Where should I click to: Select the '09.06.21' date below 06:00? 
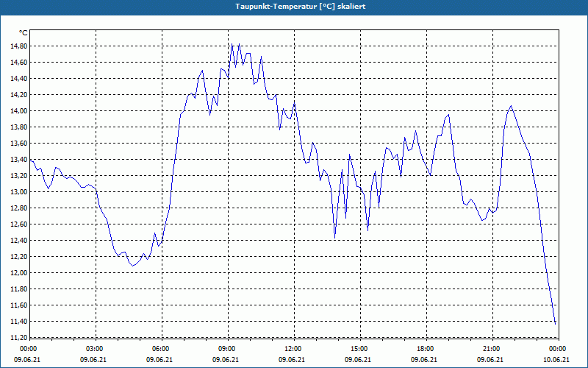click(159, 359)
